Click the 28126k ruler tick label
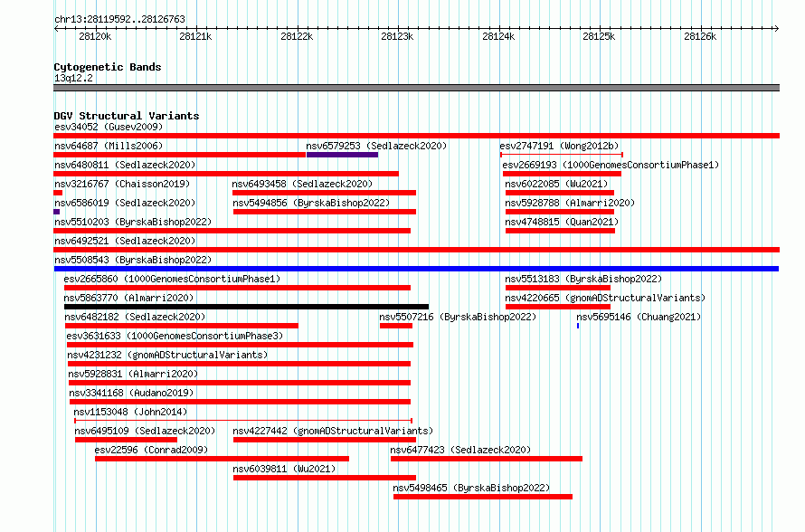The width and height of the screenshot is (805, 532). click(700, 36)
